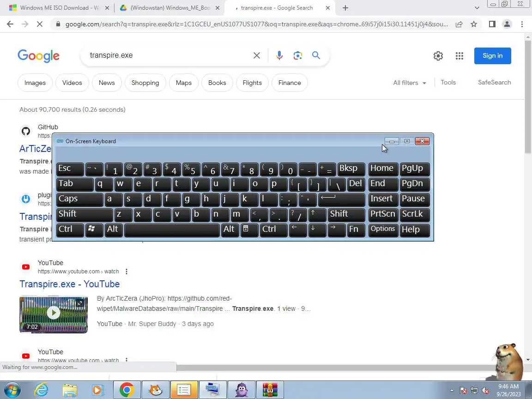532x399 pixels.
Task: Open Windows Explorer from the taskbar
Action: [x=70, y=390]
